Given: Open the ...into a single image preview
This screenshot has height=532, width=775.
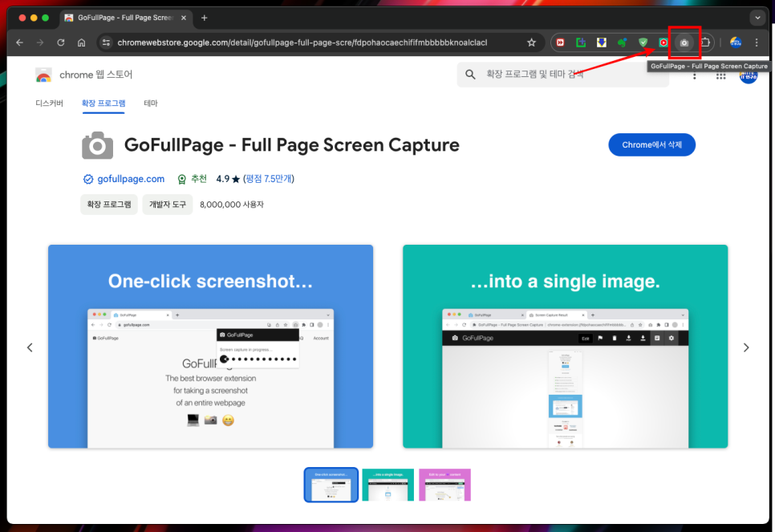Looking at the screenshot, I should pos(566,347).
